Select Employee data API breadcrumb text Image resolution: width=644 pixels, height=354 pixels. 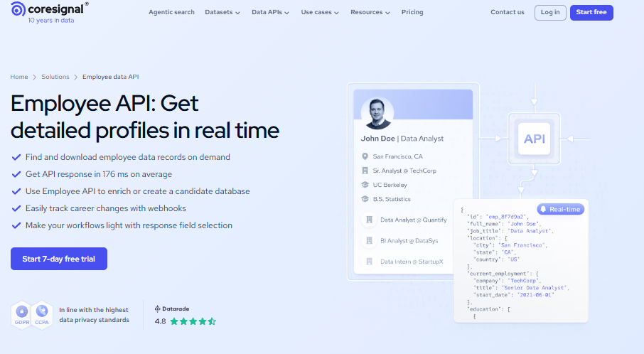(110, 77)
